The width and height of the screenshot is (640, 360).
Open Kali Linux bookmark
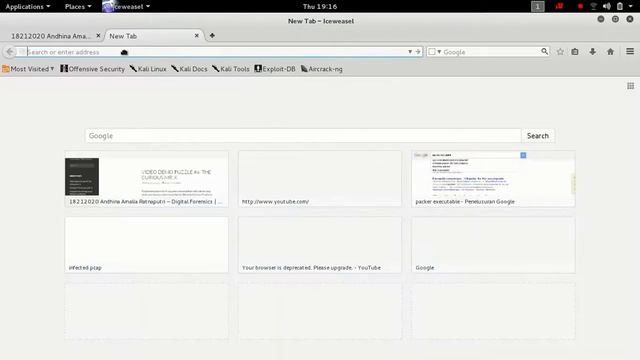148,69
